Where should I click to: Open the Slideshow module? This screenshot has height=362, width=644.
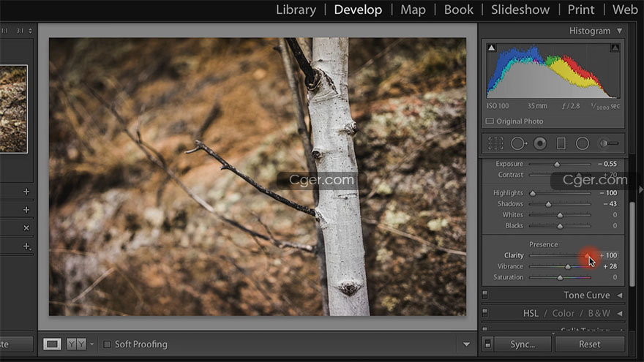click(520, 10)
